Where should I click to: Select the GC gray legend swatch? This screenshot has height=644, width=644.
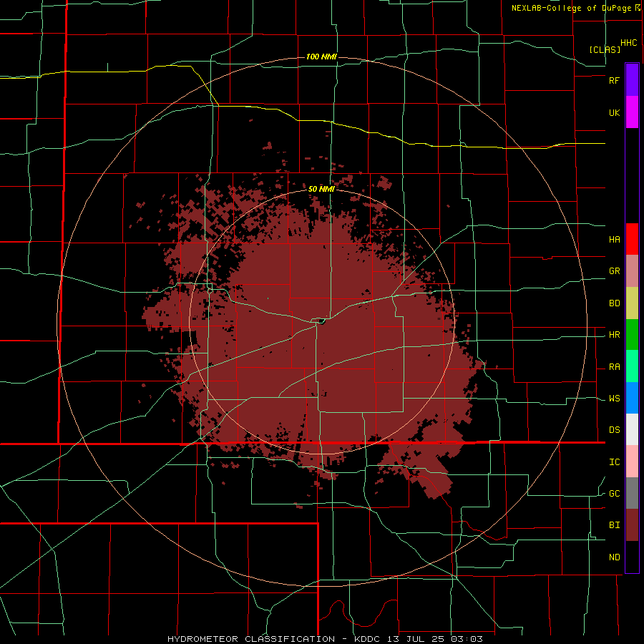pyautogui.click(x=632, y=493)
